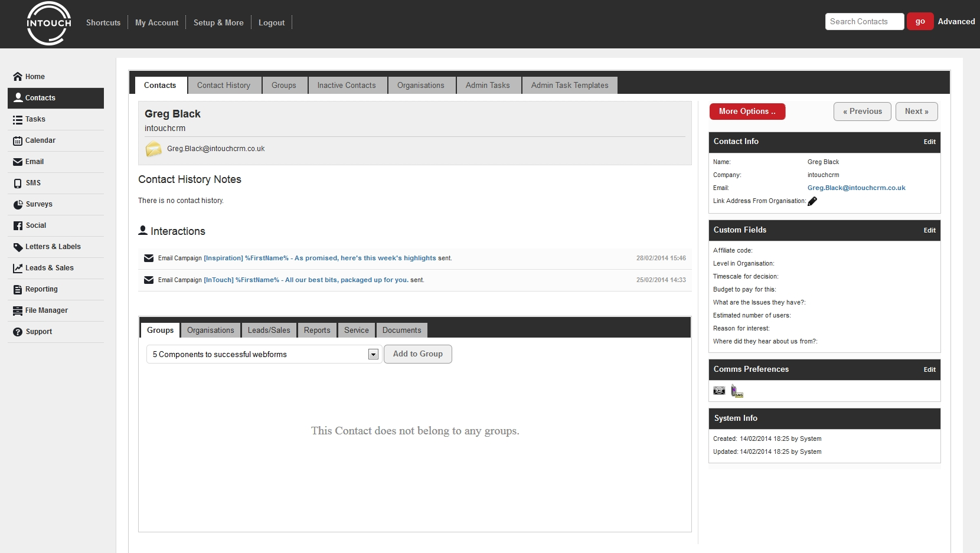The image size is (980, 553).
Task: Toggle the SMS preference icon under Comms Preferences
Action: tap(736, 391)
